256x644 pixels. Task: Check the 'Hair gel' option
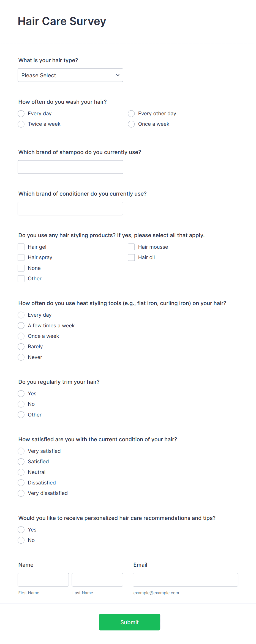(x=21, y=247)
